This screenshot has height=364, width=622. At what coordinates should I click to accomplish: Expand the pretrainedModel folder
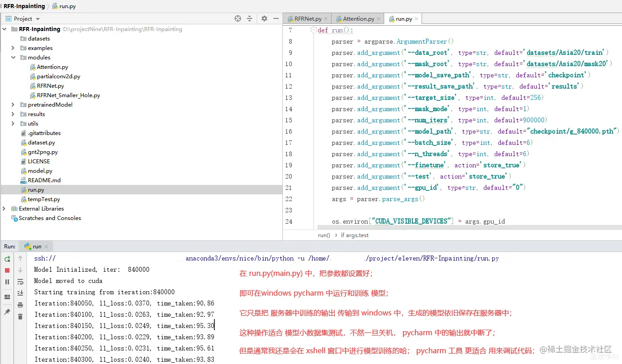(x=13, y=104)
